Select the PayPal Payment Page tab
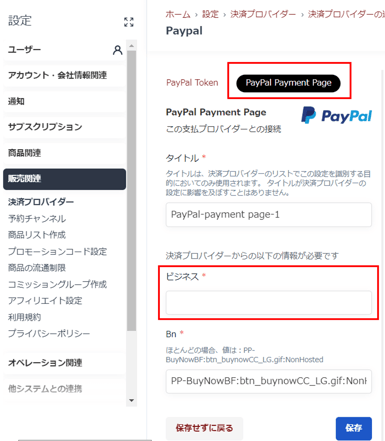Screen dimensions: 385x441 point(288,83)
